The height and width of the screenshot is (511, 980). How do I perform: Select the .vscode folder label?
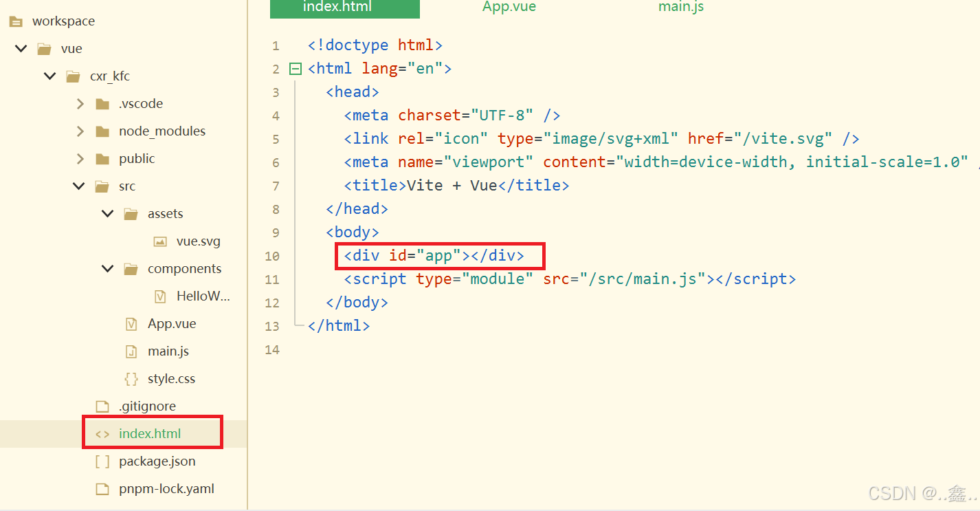tap(141, 104)
